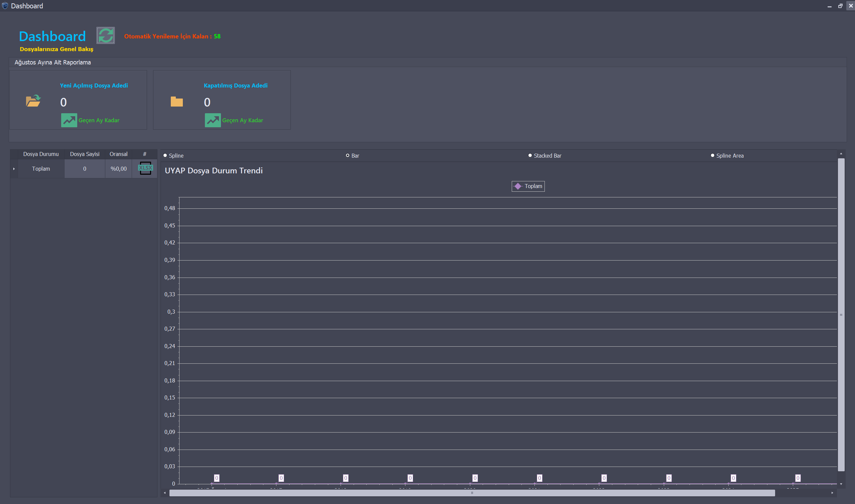Restore down the Dashboard window
Screen dimensions: 855x504
(x=840, y=6)
